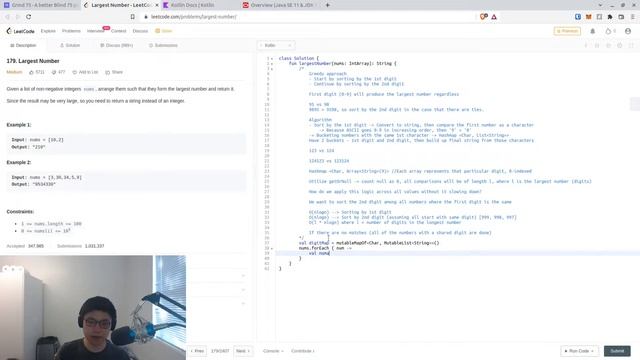Click in the code editor at 'val nums'
Viewport: 640px width, 360px height.
pyautogui.click(x=319, y=253)
